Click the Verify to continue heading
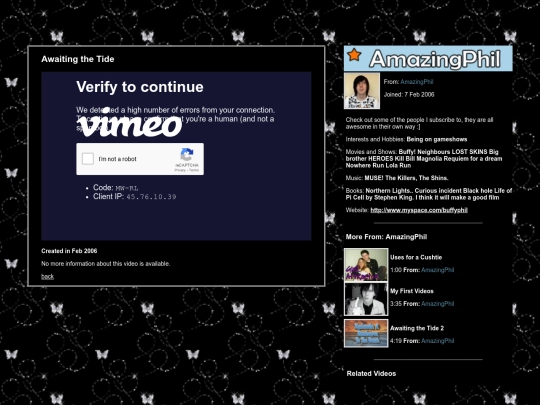Image resolution: width=540 pixels, height=405 pixels. tap(140, 87)
